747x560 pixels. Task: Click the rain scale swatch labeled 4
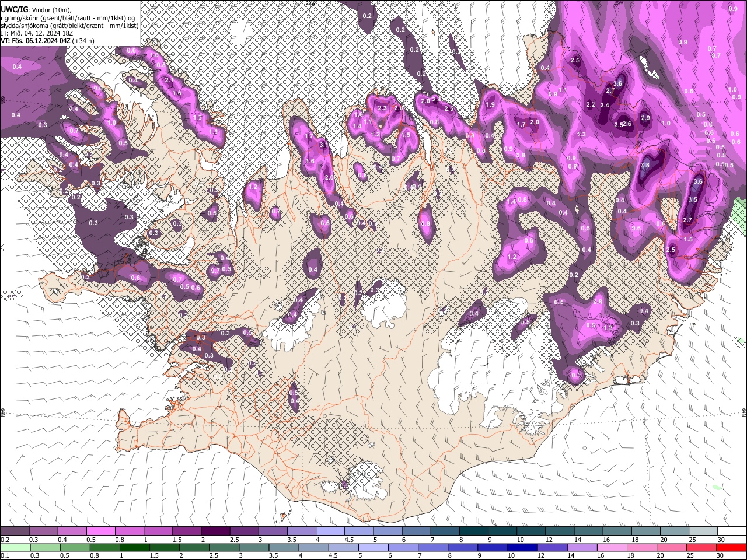313,547
